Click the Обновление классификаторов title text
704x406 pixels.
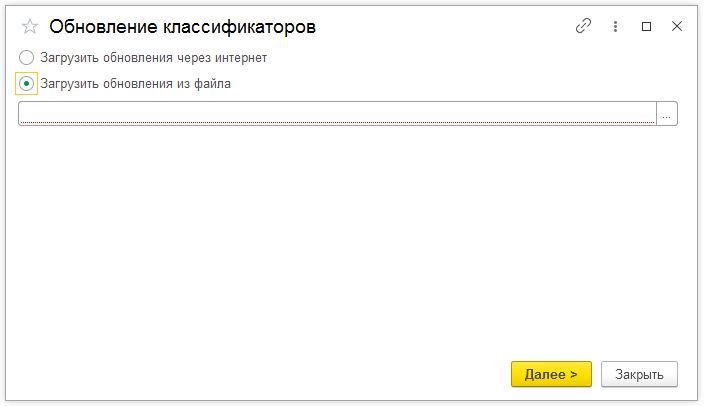point(182,27)
